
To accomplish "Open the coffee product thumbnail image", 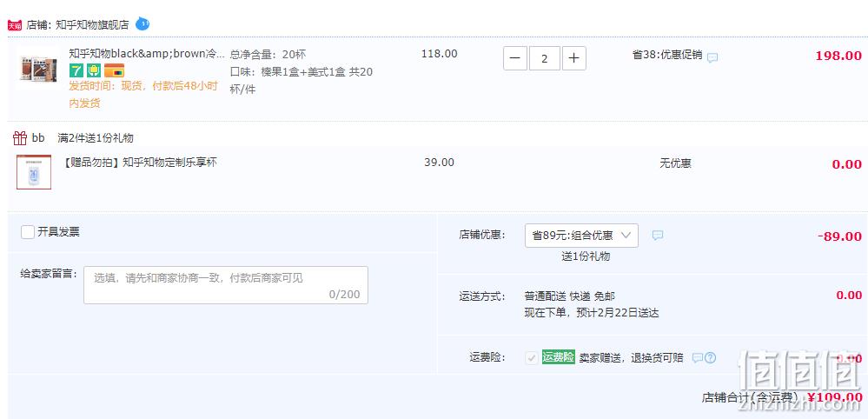I will (37, 70).
